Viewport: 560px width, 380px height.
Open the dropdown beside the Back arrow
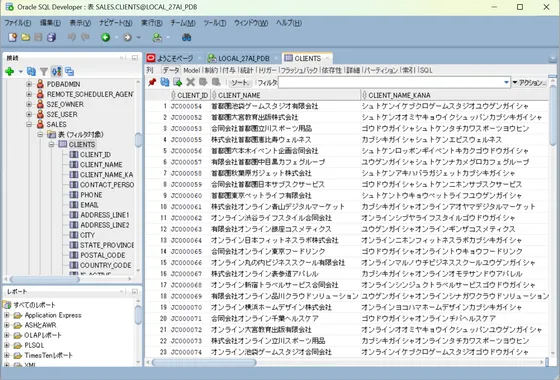(117, 37)
